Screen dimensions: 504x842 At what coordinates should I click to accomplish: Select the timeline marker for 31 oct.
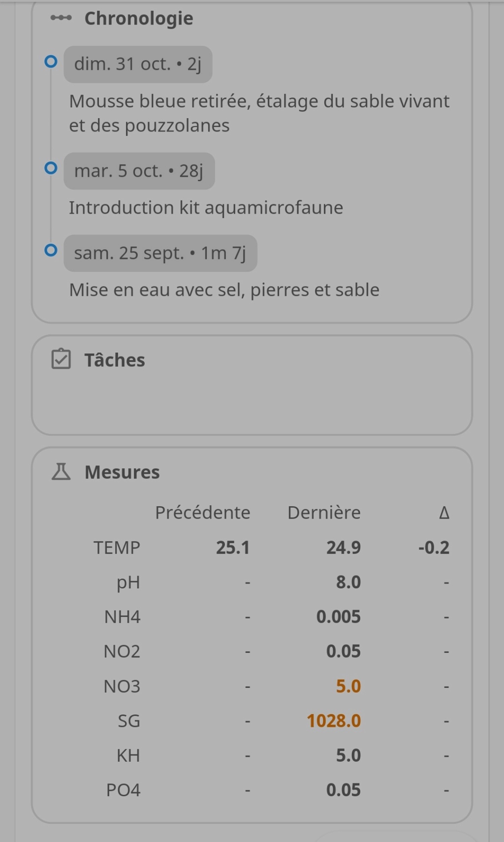[51, 62]
